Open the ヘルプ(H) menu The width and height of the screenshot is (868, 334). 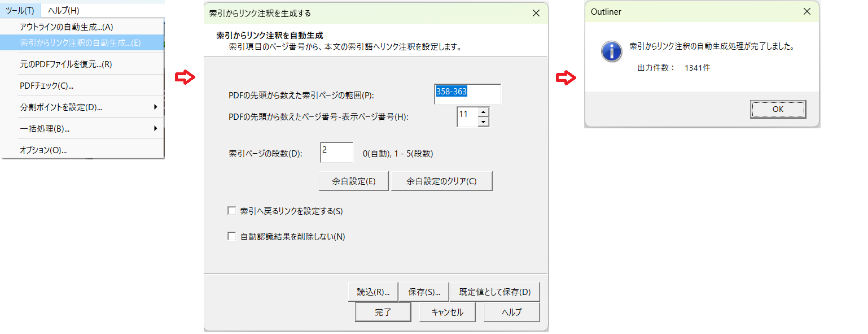pos(63,10)
